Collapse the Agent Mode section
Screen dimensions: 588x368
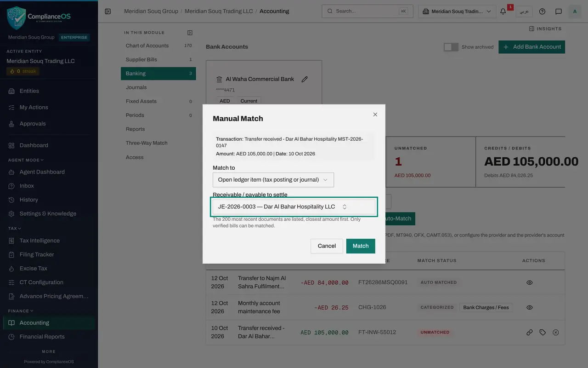click(26, 160)
